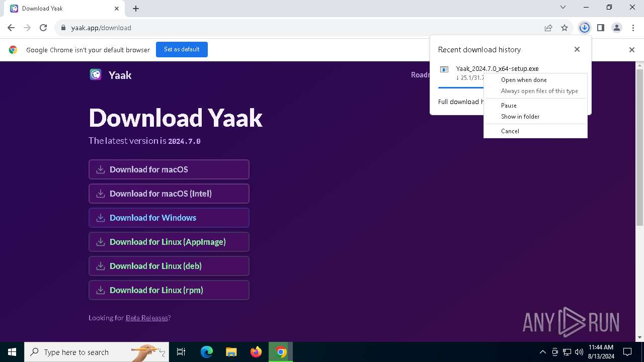Open the notification center icon
This screenshot has height=362, width=644.
point(627,352)
